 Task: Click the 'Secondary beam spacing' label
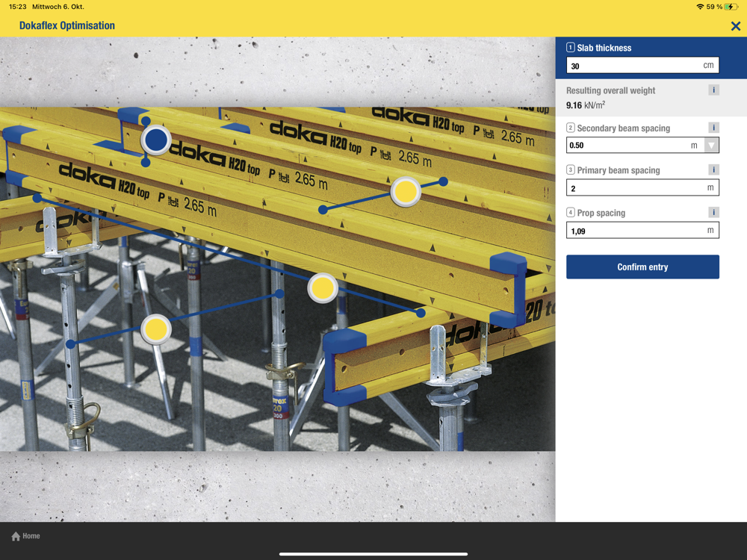(624, 128)
